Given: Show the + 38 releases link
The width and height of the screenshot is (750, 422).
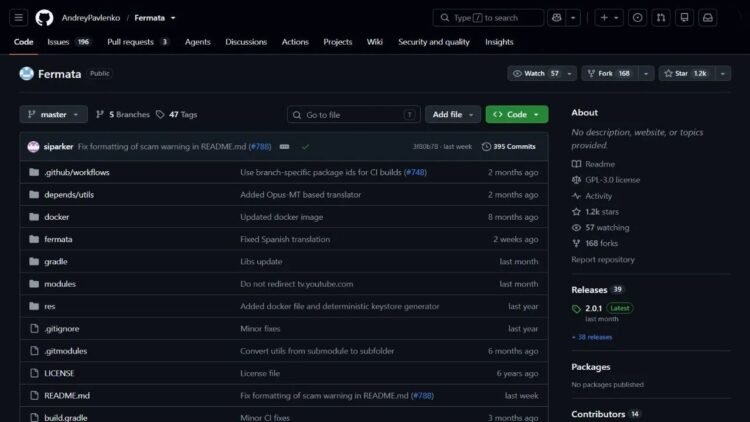Looking at the screenshot, I should point(592,337).
